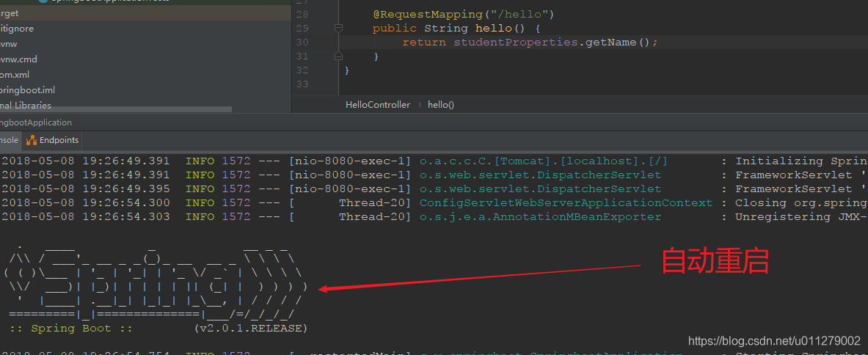Open pom.xml from the project tree
868x355 pixels.
click(15, 75)
